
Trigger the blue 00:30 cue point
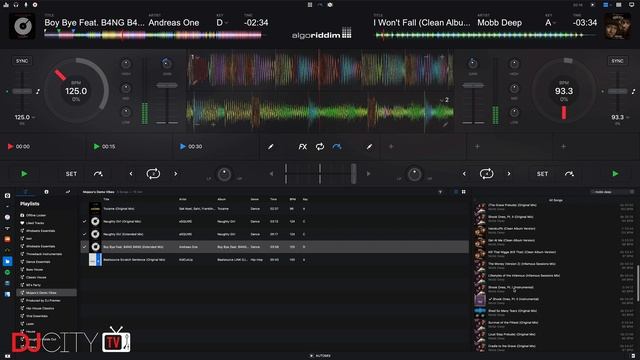click(x=191, y=147)
